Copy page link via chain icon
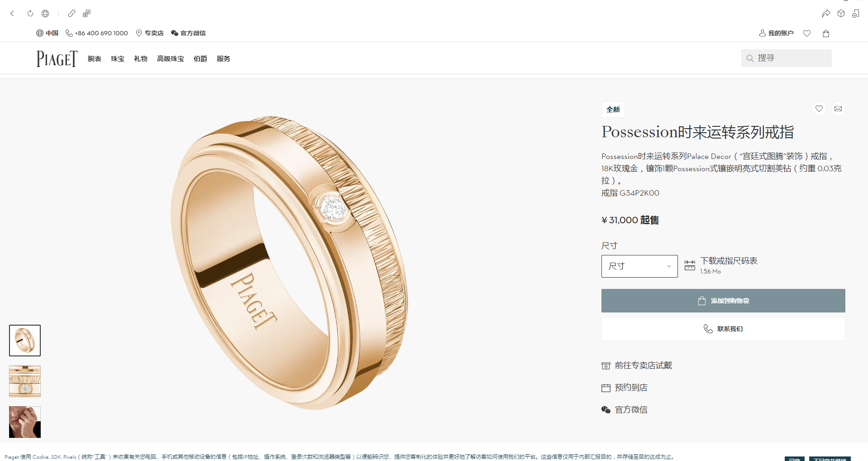Image resolution: width=868 pixels, height=461 pixels. point(72,14)
